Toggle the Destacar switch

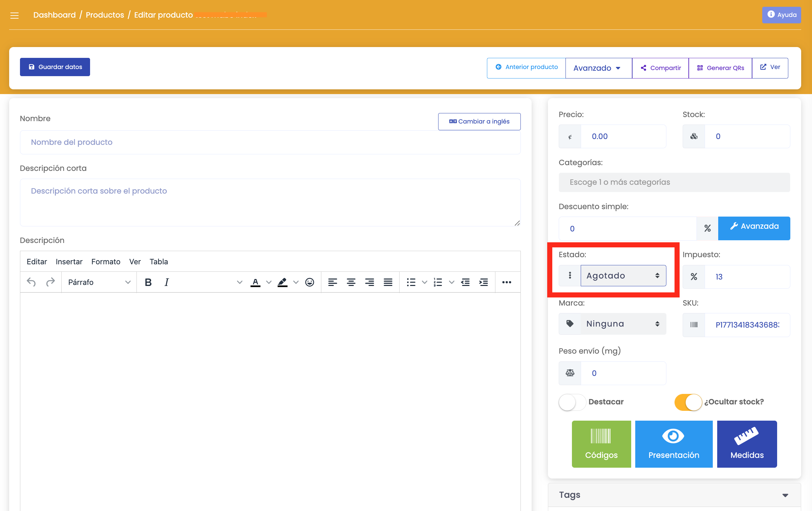coord(572,402)
